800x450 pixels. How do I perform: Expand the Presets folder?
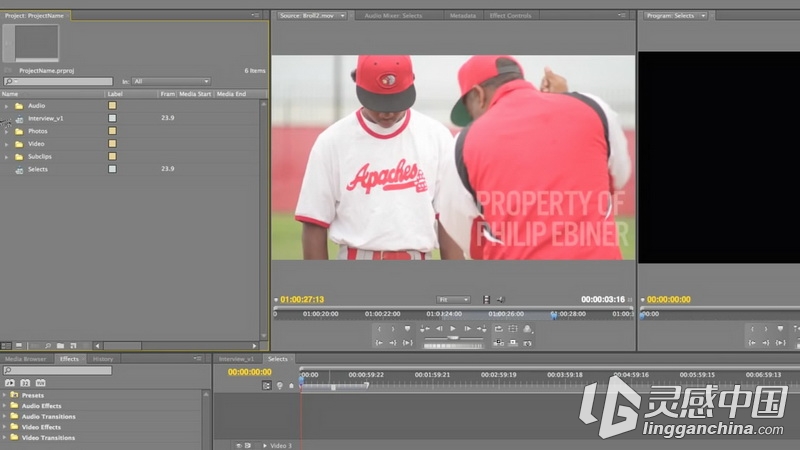pos(5,395)
